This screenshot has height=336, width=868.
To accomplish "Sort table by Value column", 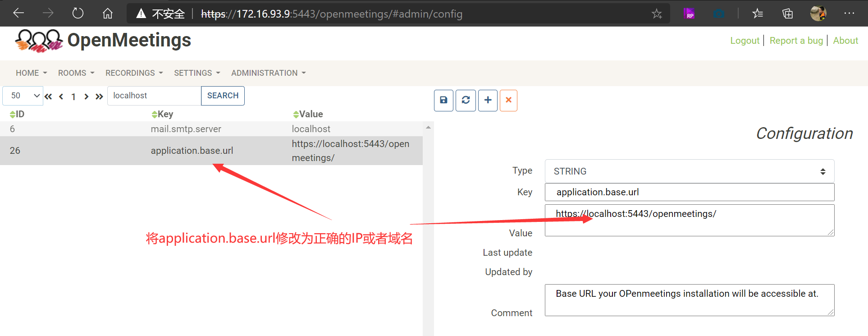I will pyautogui.click(x=308, y=114).
